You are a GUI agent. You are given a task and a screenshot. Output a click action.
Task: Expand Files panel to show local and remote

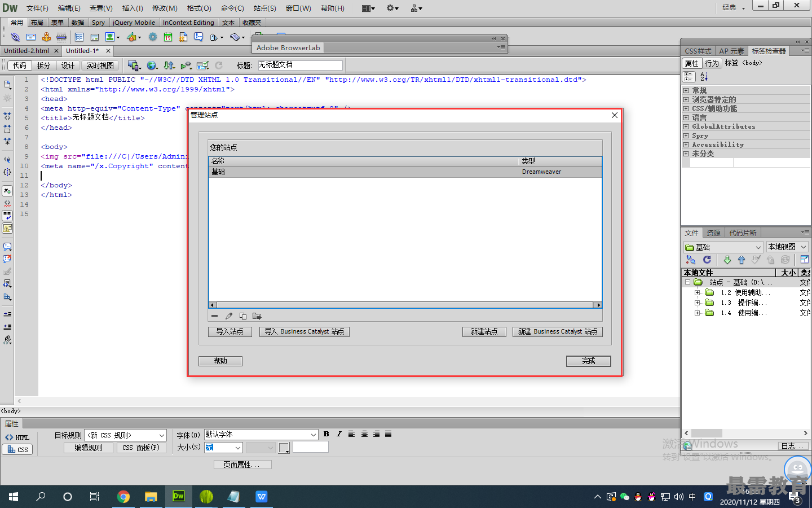point(804,260)
